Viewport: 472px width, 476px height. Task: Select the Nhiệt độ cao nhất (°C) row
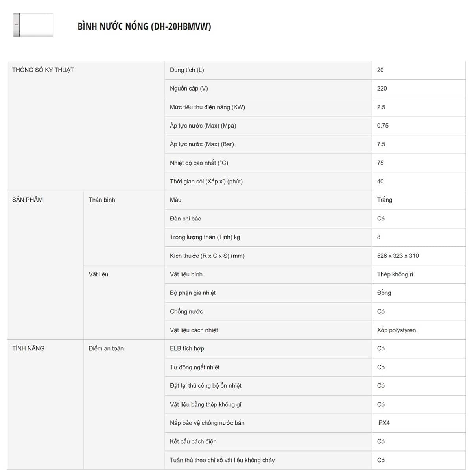click(199, 163)
